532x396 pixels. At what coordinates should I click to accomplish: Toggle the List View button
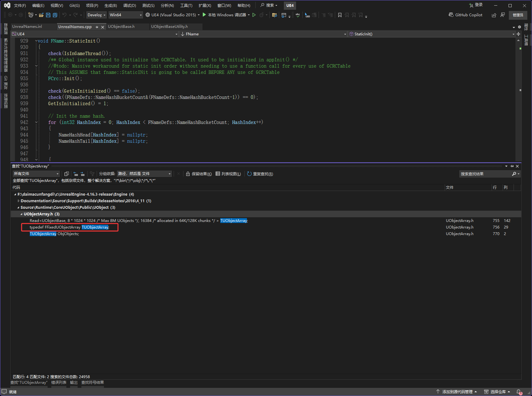tap(228, 174)
